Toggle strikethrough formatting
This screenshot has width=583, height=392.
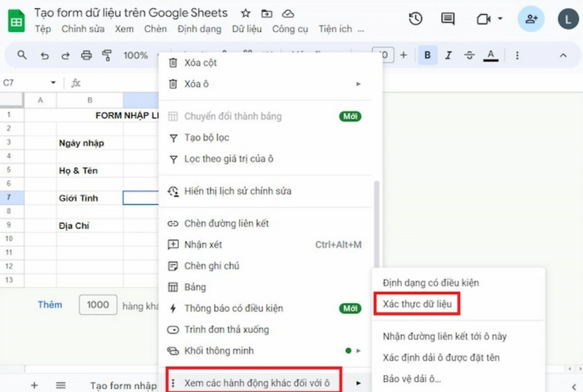469,55
